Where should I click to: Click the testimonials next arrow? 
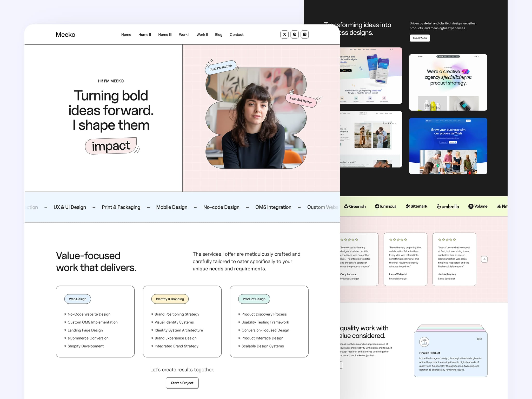pyautogui.click(x=484, y=259)
